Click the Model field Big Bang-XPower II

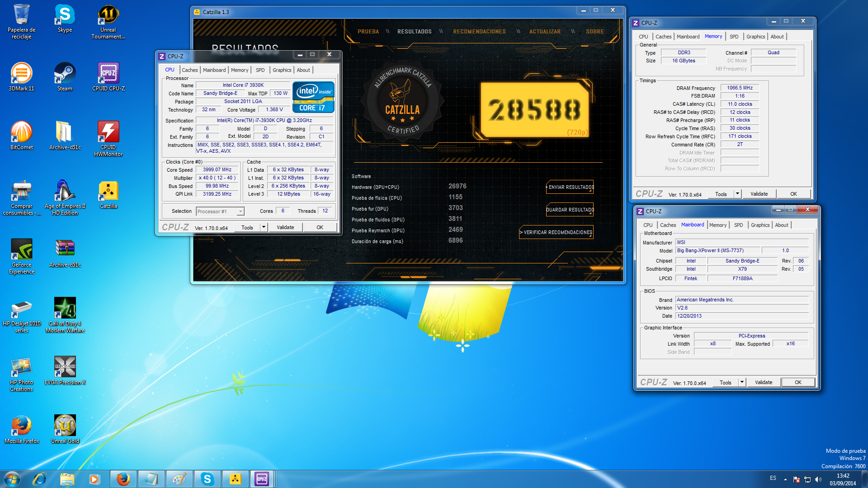[718, 250]
